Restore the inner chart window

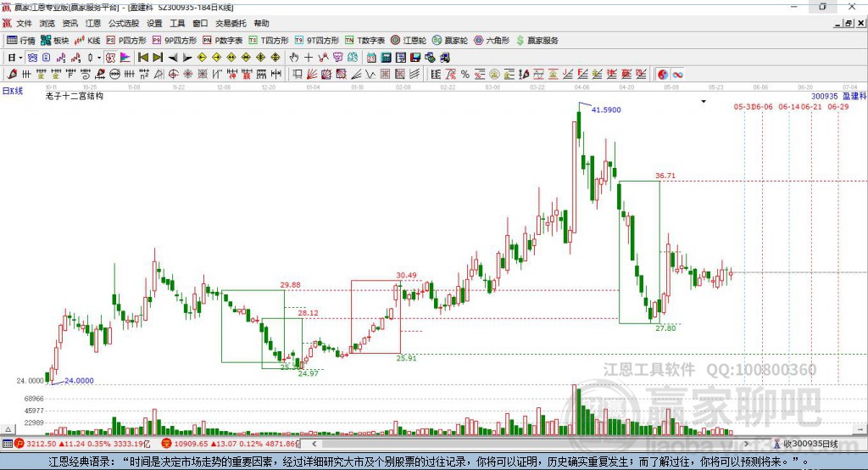(849, 23)
